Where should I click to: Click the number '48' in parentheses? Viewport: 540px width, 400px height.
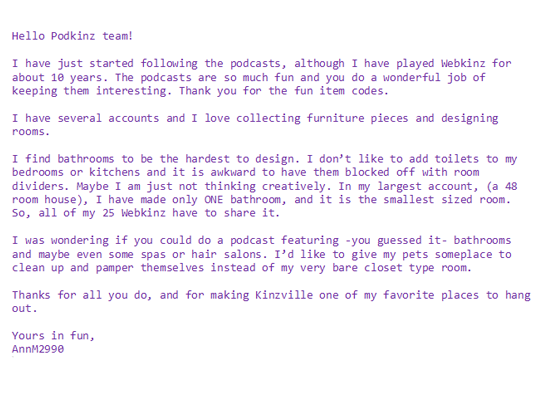tap(511, 186)
